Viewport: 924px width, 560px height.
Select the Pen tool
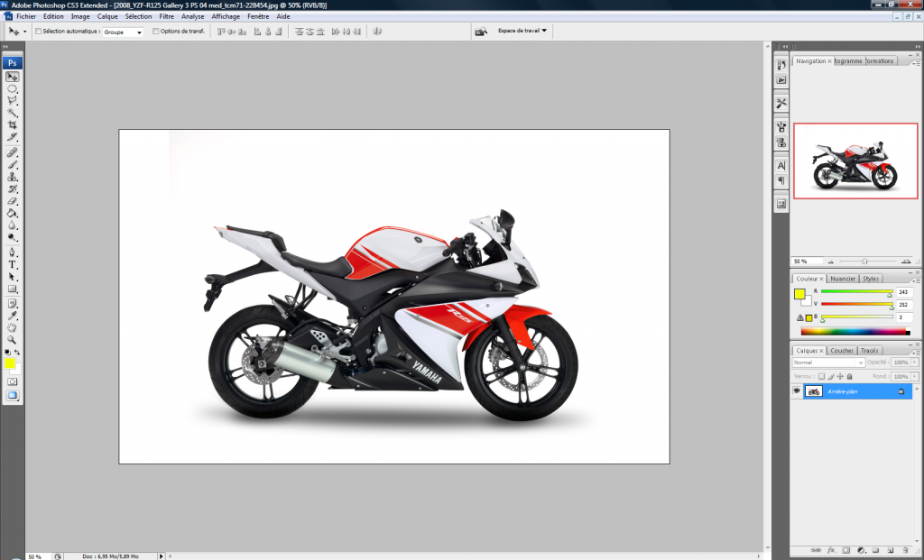click(x=12, y=252)
